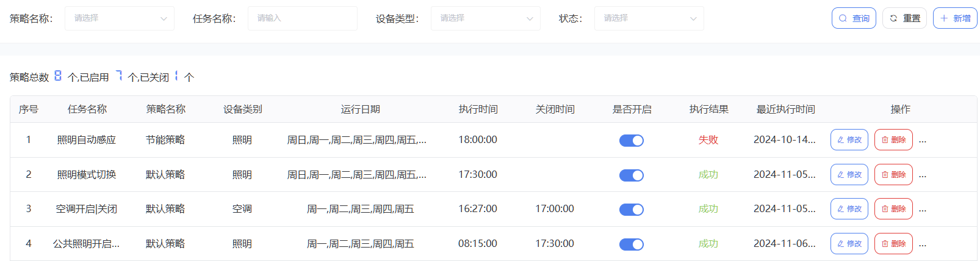The width and height of the screenshot is (980, 261).
Task: Click the 新增 add button
Action: [x=955, y=18]
